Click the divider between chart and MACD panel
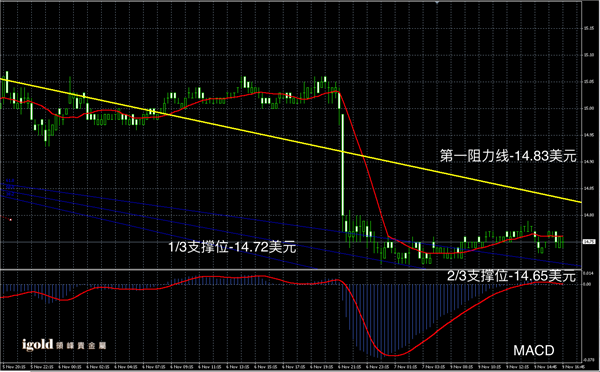This screenshot has width=600, height=372. [291, 270]
